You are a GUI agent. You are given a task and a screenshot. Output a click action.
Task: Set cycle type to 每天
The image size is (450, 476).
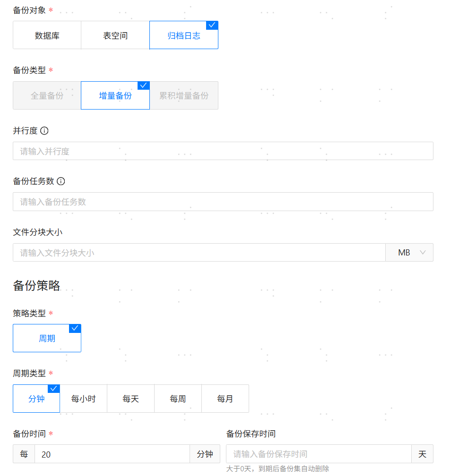click(x=131, y=399)
